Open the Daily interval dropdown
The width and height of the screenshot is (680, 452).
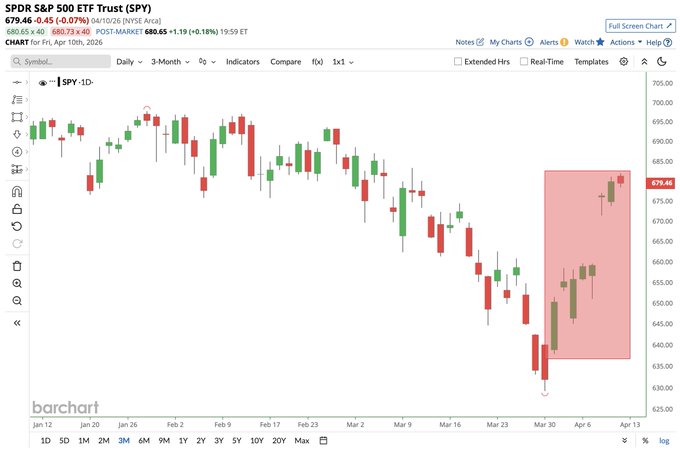(129, 62)
